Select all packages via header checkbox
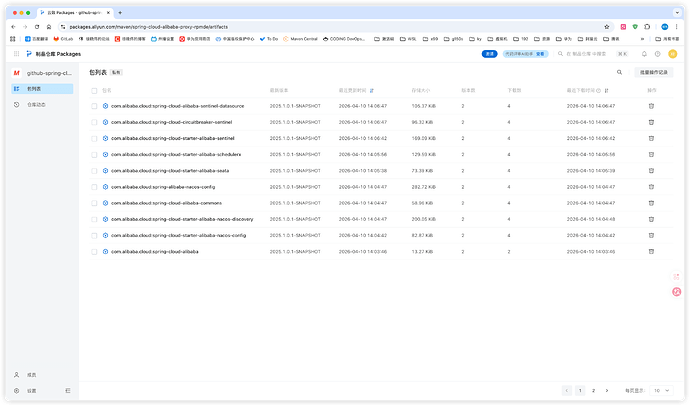 [94, 91]
